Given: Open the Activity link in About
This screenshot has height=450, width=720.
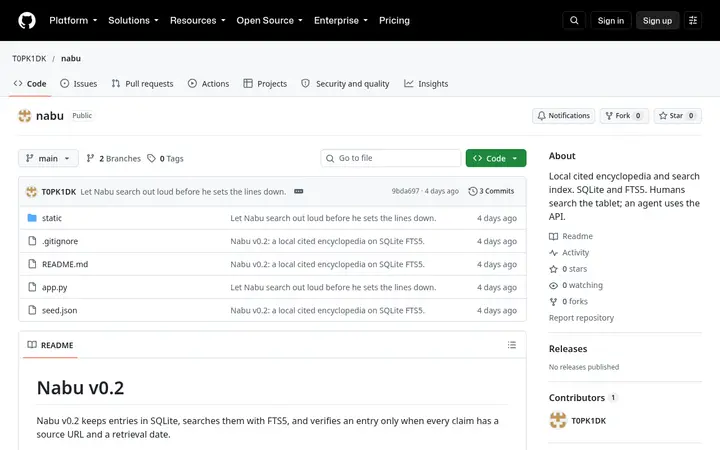Looking at the screenshot, I should (569, 253).
